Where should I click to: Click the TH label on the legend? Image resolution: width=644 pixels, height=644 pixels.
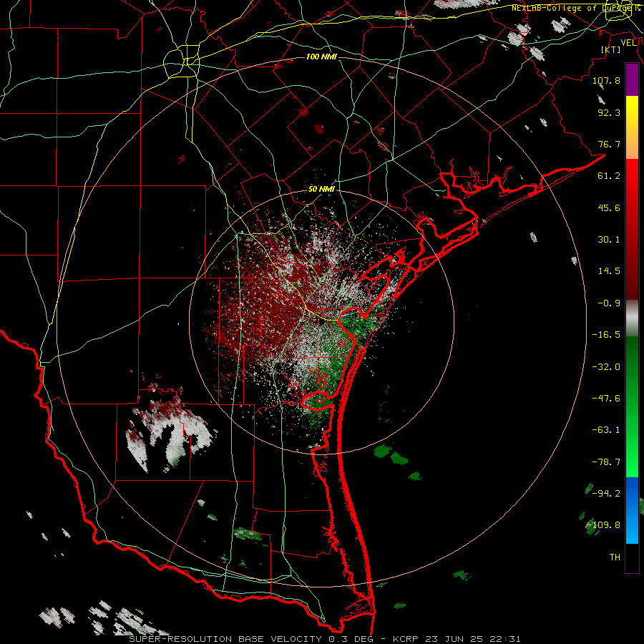point(615,557)
